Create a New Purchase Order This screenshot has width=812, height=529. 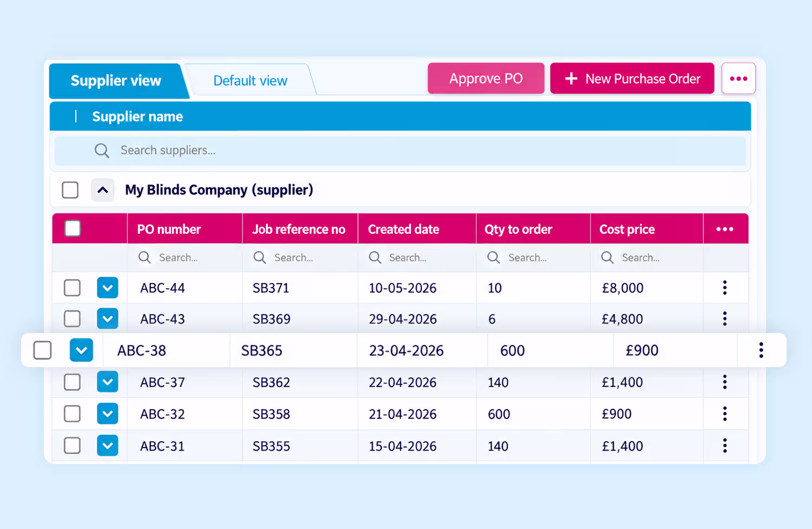click(x=632, y=79)
